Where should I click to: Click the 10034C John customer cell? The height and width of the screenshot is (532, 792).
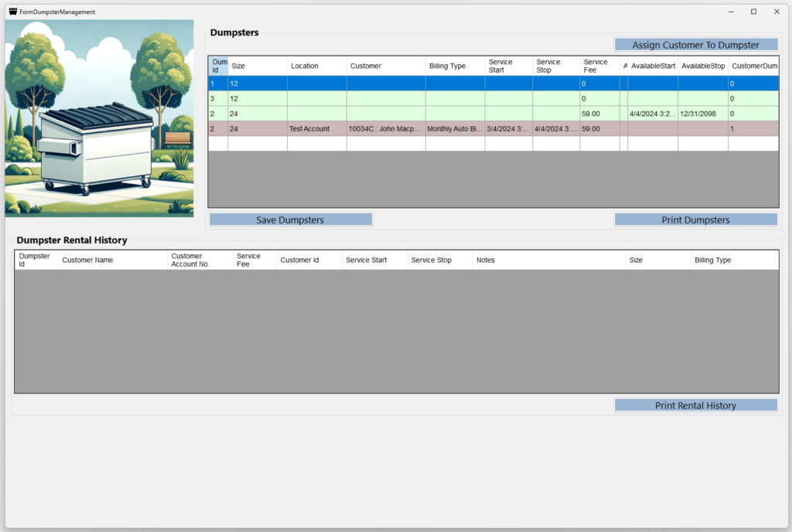pyautogui.click(x=385, y=129)
